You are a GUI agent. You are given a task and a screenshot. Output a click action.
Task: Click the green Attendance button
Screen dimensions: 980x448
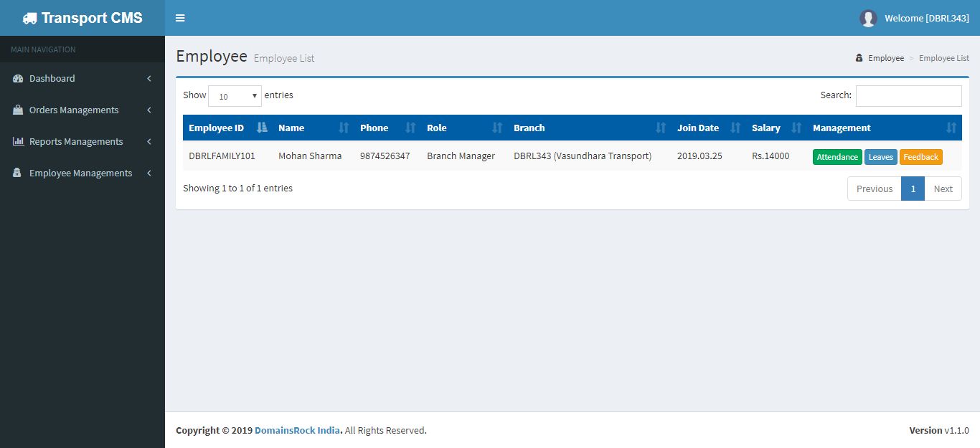(837, 157)
